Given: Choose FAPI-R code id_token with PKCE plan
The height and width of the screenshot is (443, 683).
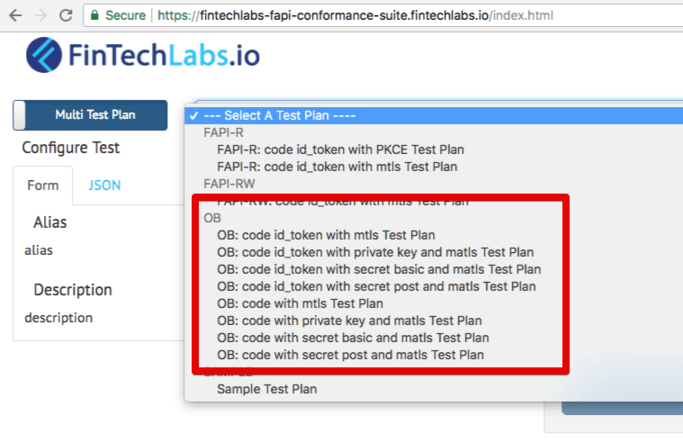Looking at the screenshot, I should click(340, 150).
